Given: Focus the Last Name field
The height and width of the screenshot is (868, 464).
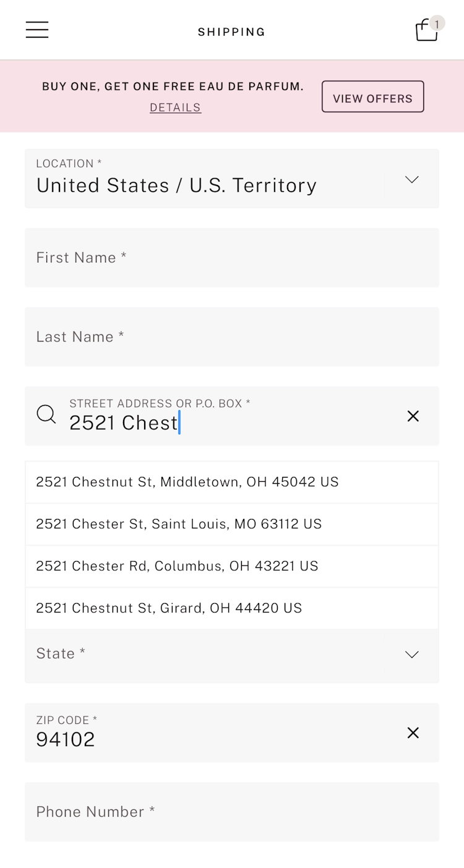Looking at the screenshot, I should point(232,337).
